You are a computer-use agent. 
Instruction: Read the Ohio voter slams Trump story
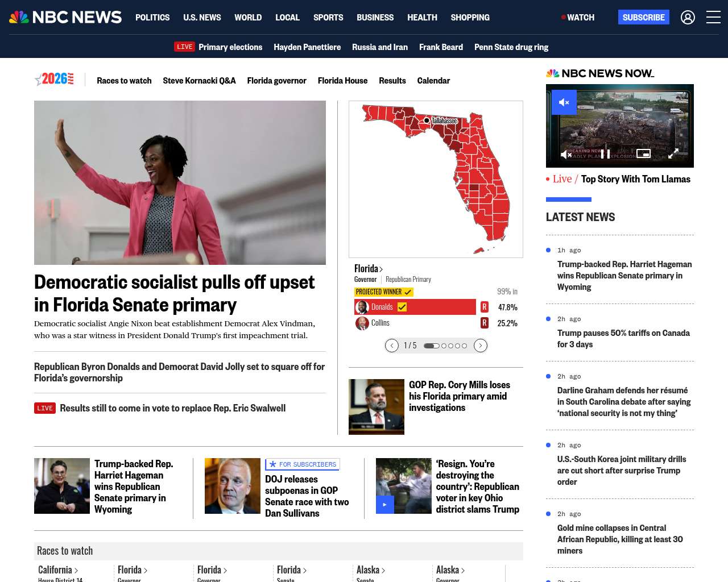pyautogui.click(x=478, y=487)
